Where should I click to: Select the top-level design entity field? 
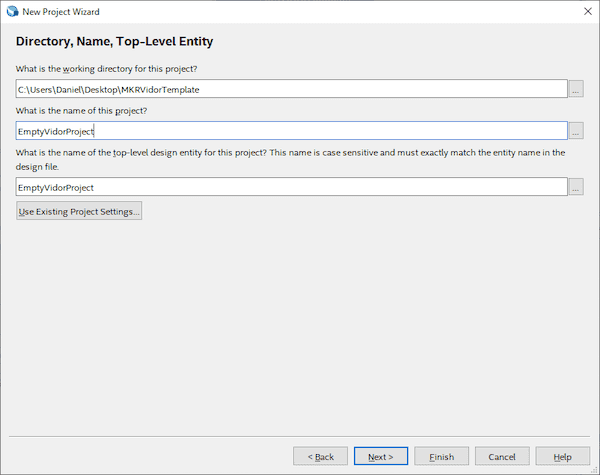pyautogui.click(x=290, y=187)
